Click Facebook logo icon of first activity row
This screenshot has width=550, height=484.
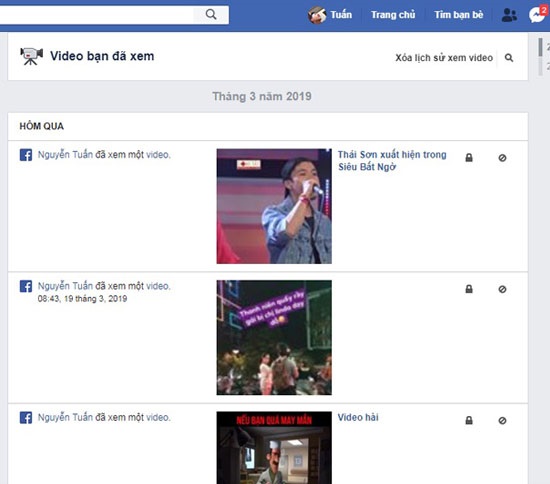tap(26, 155)
